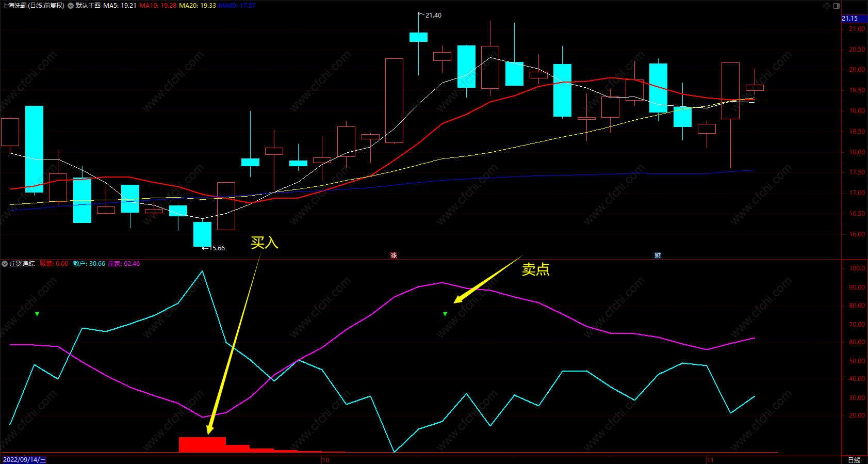Click the 日线 period button bottom right
The height and width of the screenshot is (464, 868).
854,460
